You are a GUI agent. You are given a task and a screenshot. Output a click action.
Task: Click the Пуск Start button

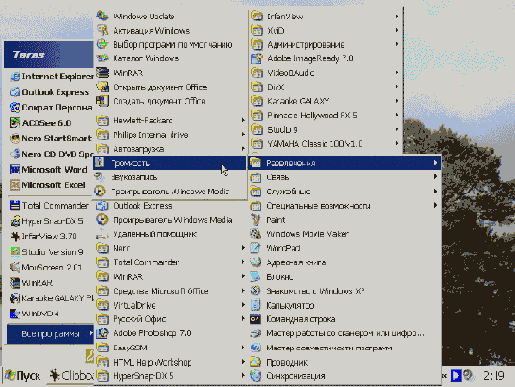(23, 376)
